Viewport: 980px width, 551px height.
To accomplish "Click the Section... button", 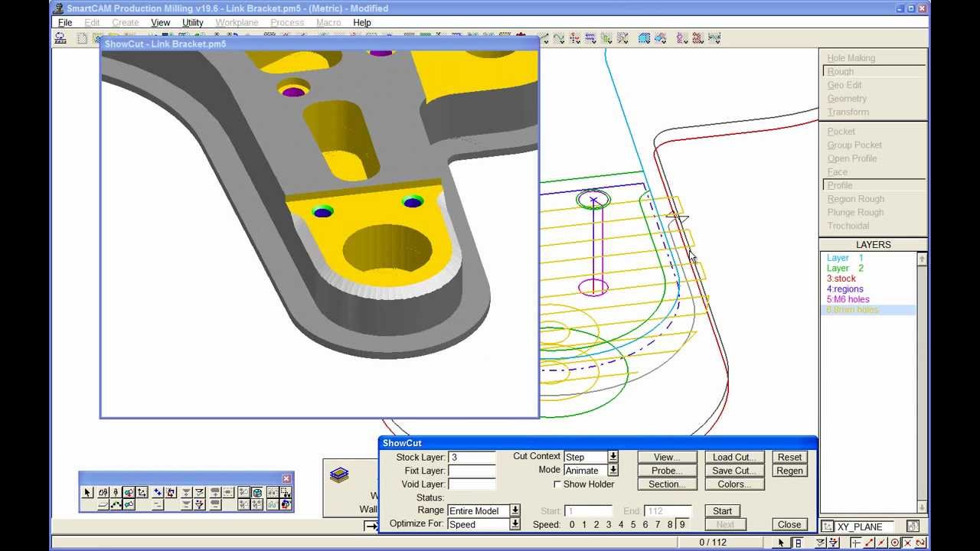I will click(x=666, y=484).
